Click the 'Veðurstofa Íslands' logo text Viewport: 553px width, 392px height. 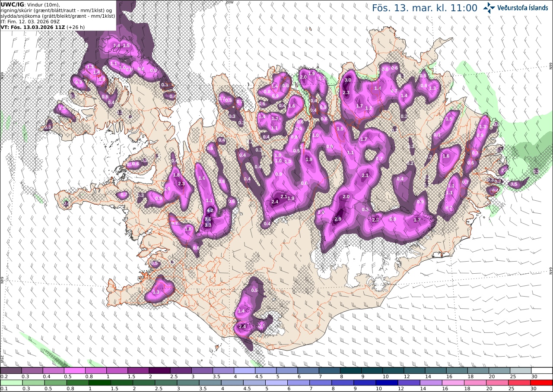[x=522, y=7]
